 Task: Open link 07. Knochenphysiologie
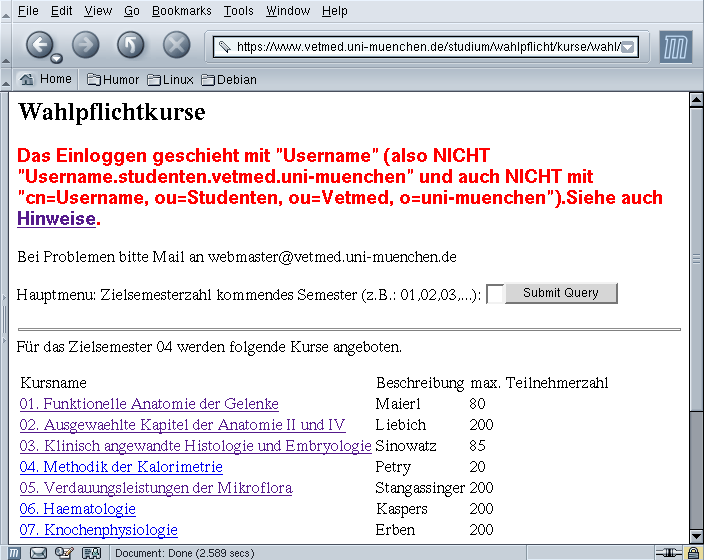[x=98, y=530]
